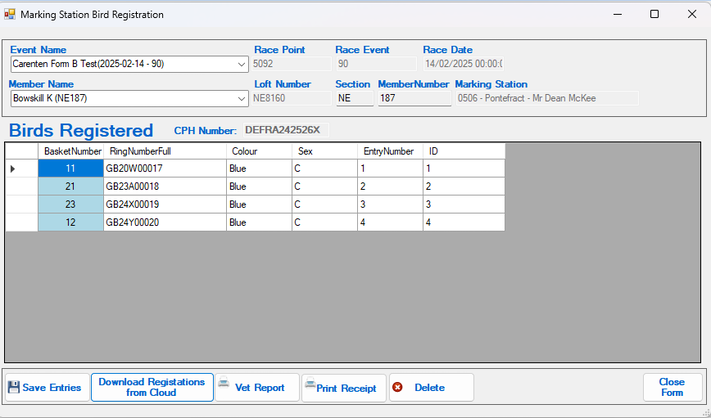This screenshot has height=418, width=711.
Task: Sort by ID column header
Action: [x=464, y=151]
